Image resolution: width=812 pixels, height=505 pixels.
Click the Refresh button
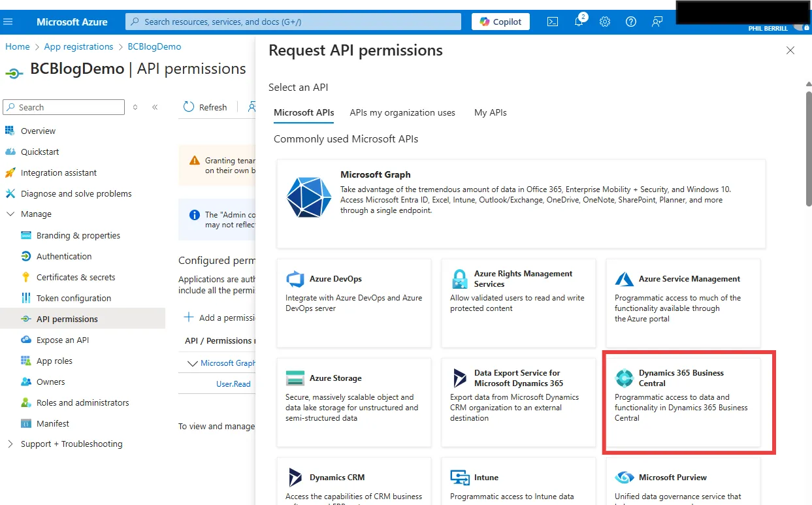tap(205, 107)
